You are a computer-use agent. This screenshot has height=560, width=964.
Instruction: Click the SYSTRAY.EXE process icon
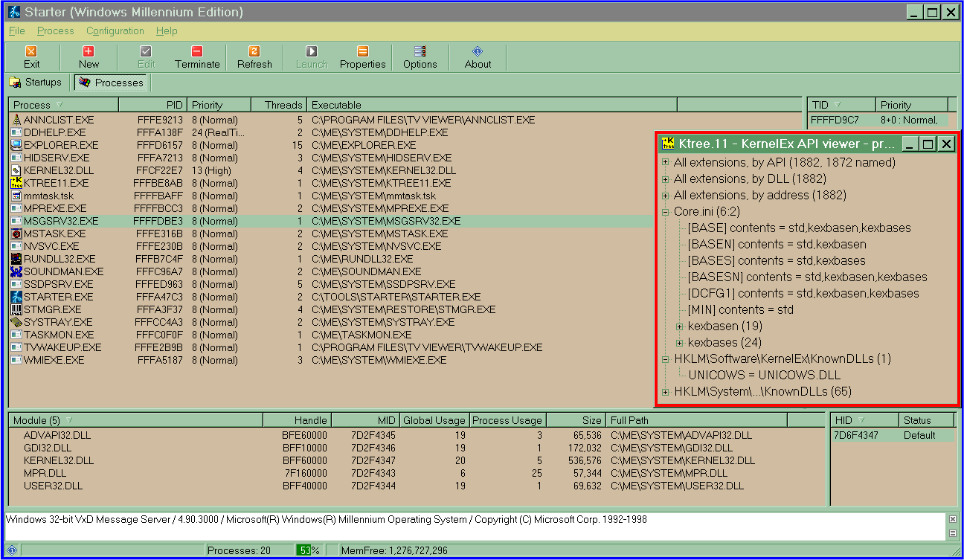click(16, 322)
